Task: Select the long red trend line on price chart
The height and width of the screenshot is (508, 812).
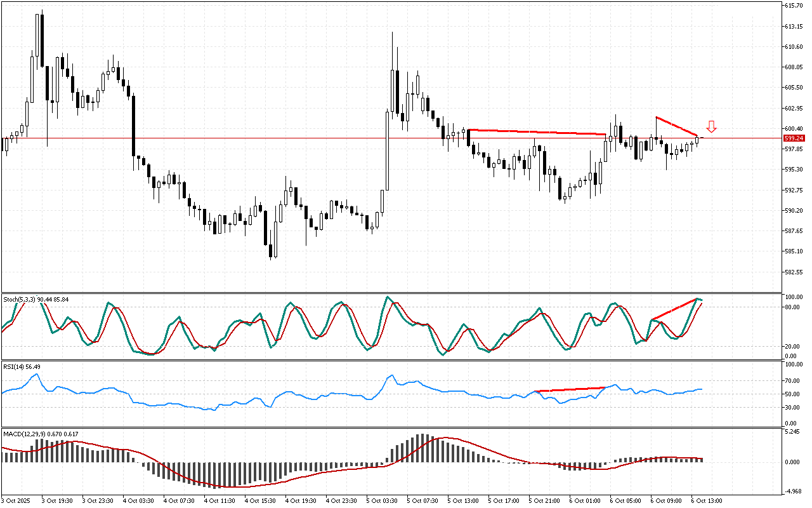Action: (537, 132)
